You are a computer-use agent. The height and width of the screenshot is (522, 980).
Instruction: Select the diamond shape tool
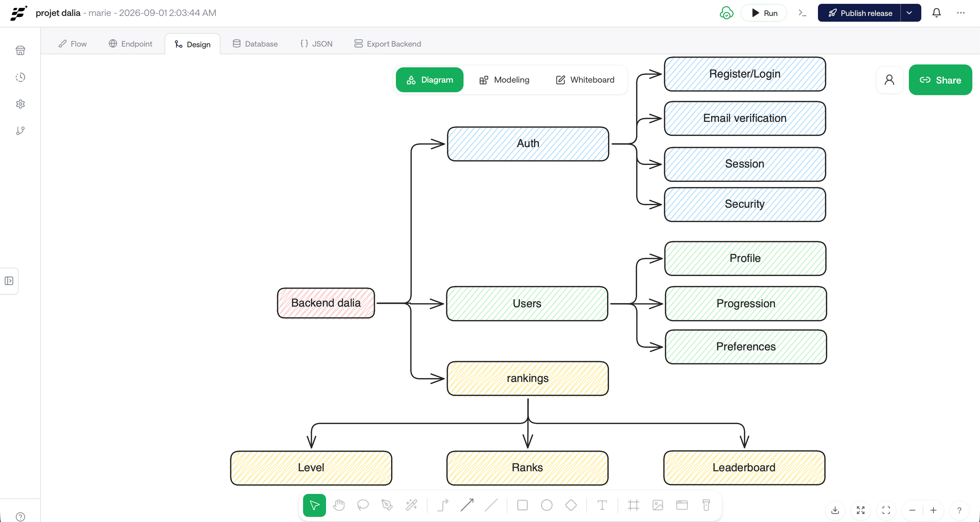tap(571, 505)
